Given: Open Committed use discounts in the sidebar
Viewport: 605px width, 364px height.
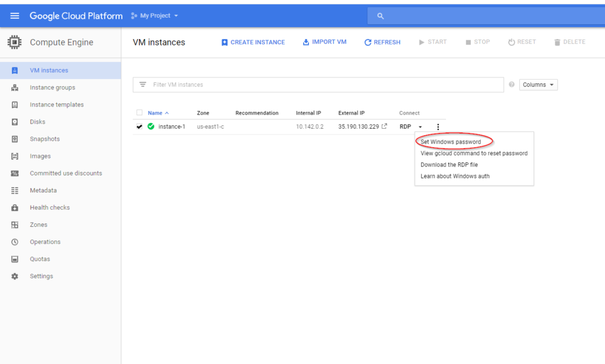Looking at the screenshot, I should point(66,173).
